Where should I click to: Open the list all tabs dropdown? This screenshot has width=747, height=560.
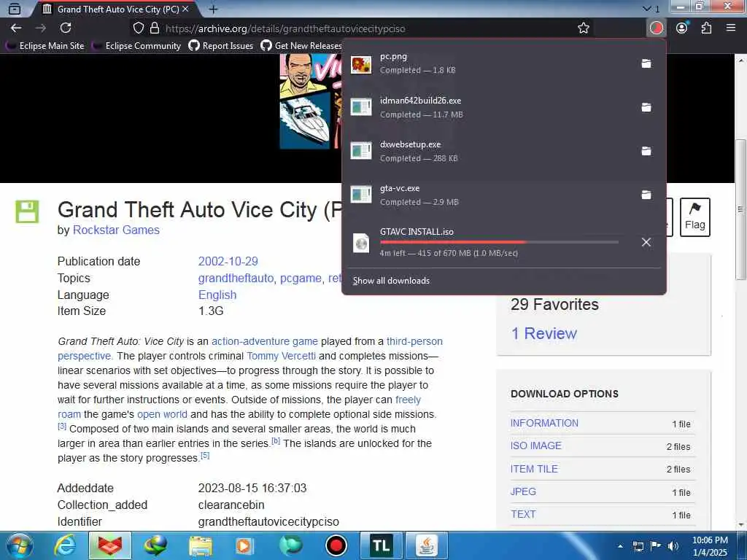point(651,9)
